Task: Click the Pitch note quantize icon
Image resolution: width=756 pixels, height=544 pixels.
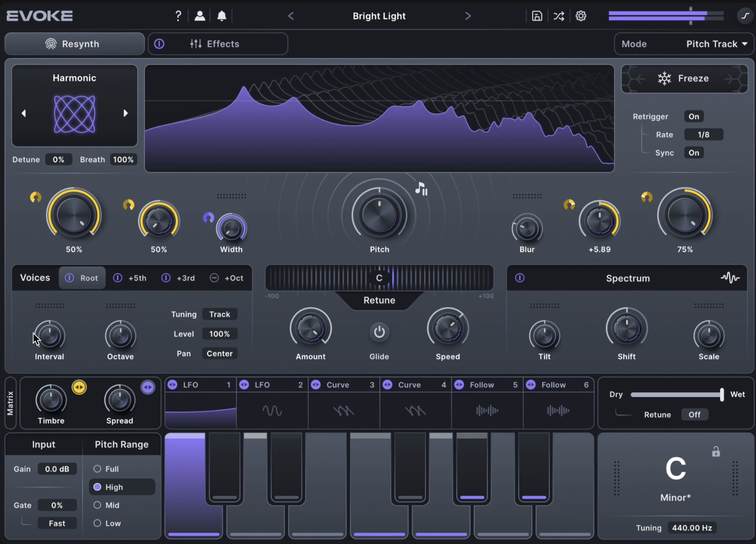Action: click(x=421, y=188)
